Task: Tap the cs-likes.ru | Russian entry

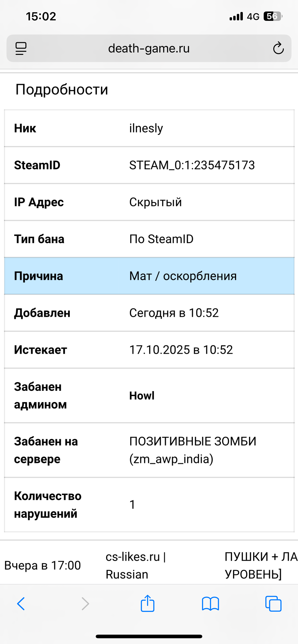Action: [135, 565]
